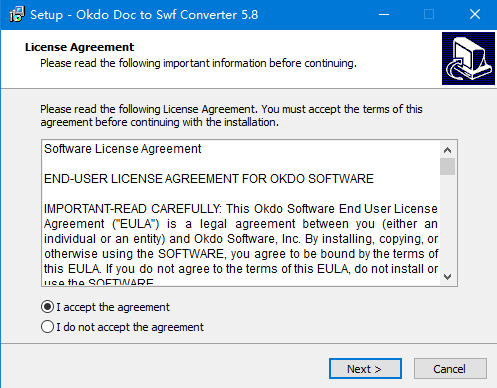The height and width of the screenshot is (388, 497).
Task: Click the computer wizard image in header
Action: pyautogui.click(x=468, y=58)
